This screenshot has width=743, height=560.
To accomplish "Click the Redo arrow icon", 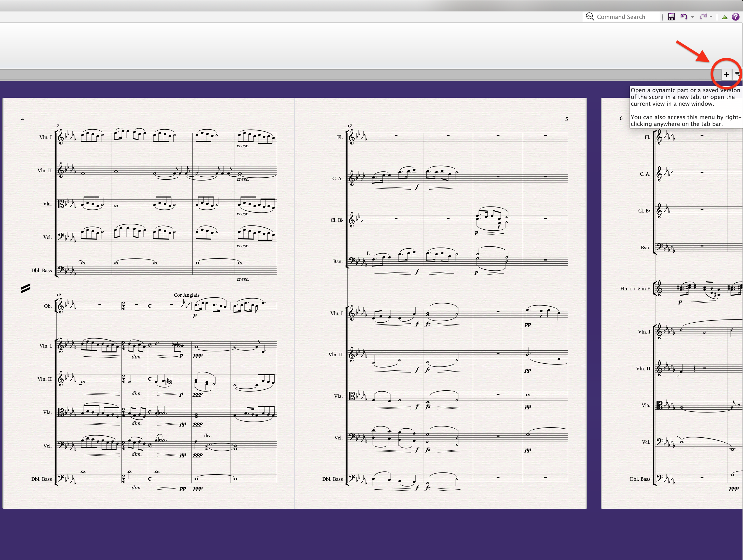I will [703, 17].
